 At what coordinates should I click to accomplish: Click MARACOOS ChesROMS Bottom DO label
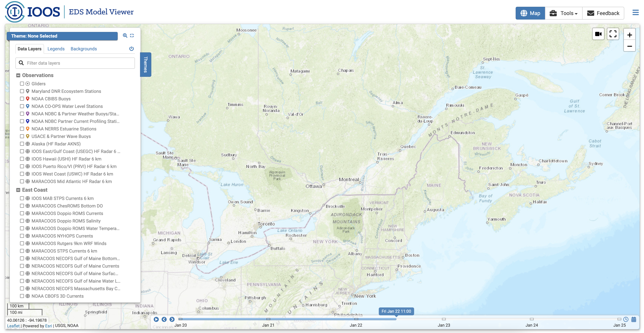point(67,206)
